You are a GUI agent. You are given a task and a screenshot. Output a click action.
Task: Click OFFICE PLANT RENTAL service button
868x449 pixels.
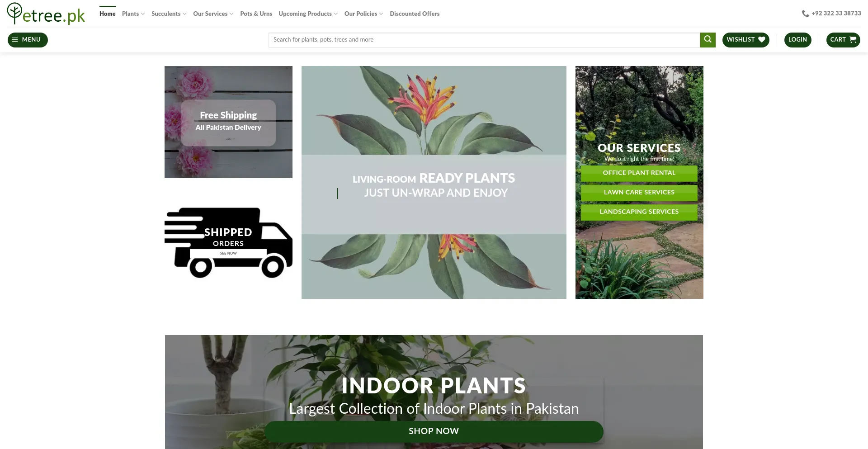coord(639,173)
